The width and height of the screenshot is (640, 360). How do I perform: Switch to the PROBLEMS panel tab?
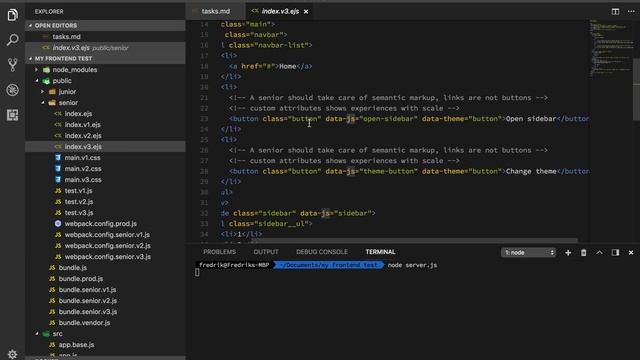pos(220,252)
